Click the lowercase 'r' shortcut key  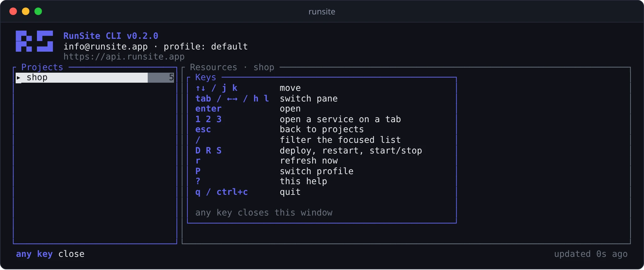click(198, 161)
